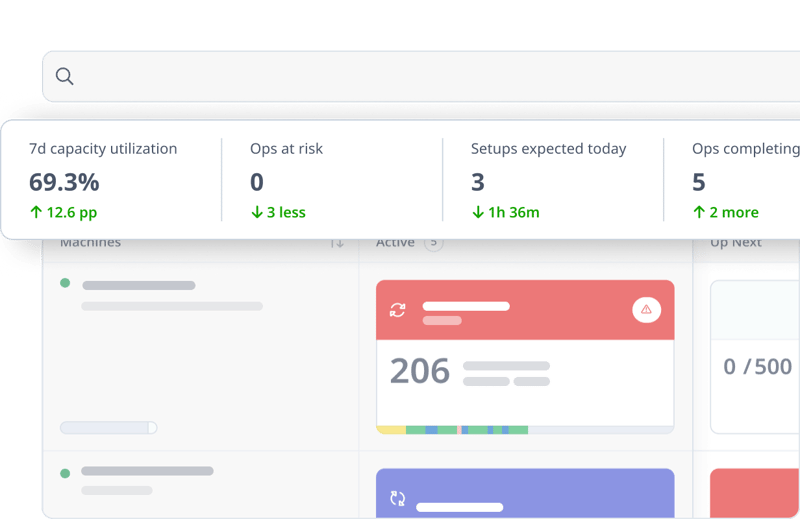Click the 206 count on active card
This screenshot has width=800, height=519.
420,371
